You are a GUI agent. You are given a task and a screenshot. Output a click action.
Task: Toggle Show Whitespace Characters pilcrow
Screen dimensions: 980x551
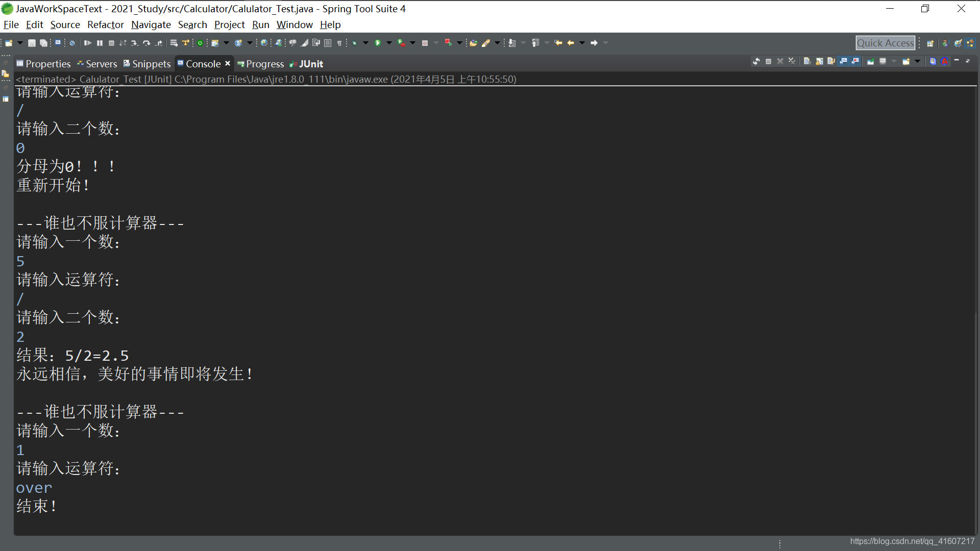(339, 43)
